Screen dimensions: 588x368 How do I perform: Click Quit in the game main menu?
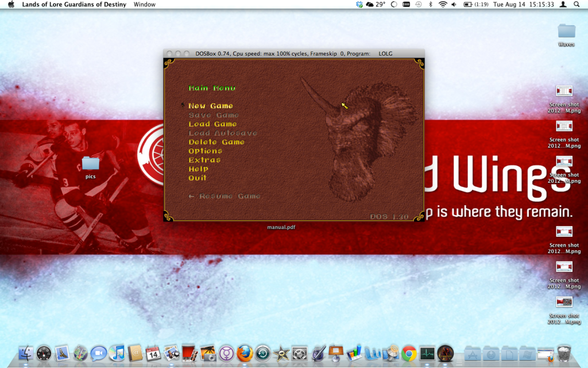point(198,178)
